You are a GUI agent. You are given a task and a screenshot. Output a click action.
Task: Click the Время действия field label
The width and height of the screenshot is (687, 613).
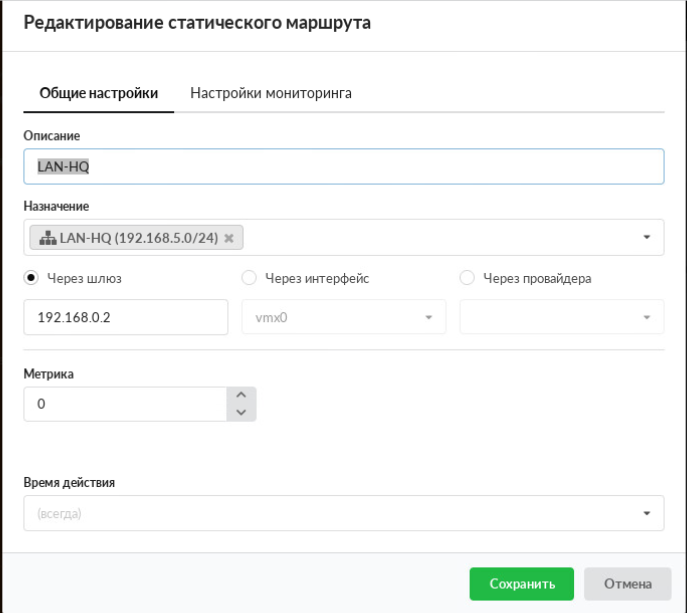(x=69, y=482)
